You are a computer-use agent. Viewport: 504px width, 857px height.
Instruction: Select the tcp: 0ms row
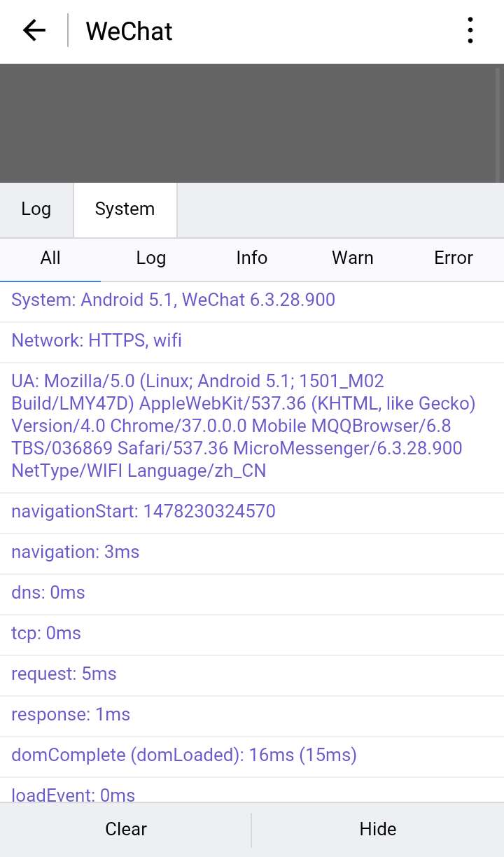tap(252, 635)
